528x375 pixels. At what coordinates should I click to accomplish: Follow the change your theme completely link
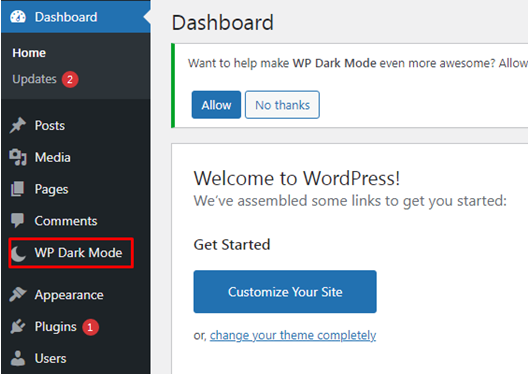click(293, 335)
